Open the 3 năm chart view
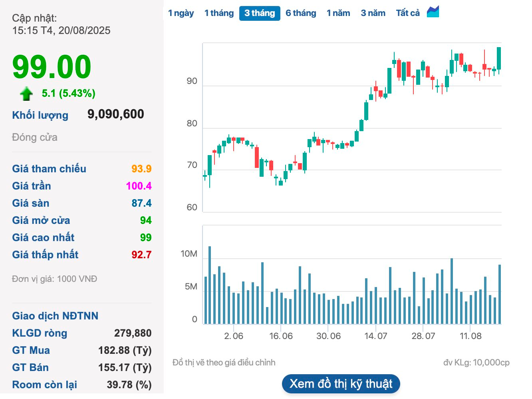The width and height of the screenshot is (532, 399). click(373, 13)
